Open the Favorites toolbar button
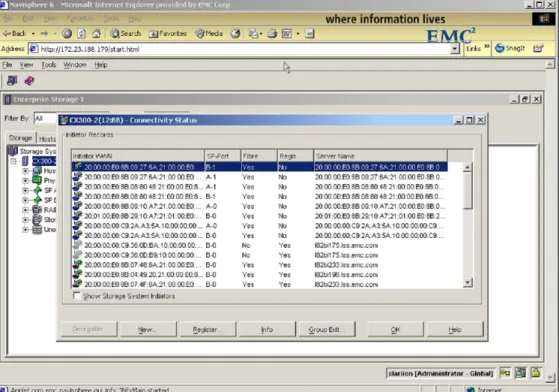The image size is (559, 392). pyautogui.click(x=168, y=33)
